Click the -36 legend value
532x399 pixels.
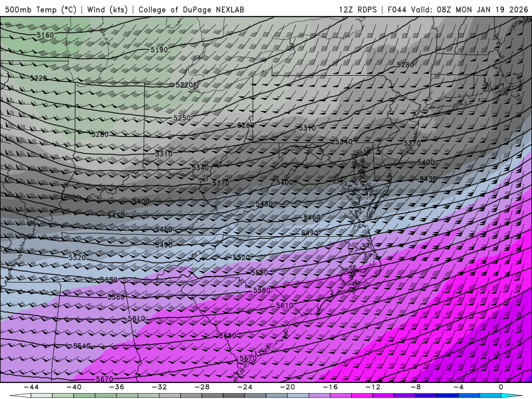[116, 387]
